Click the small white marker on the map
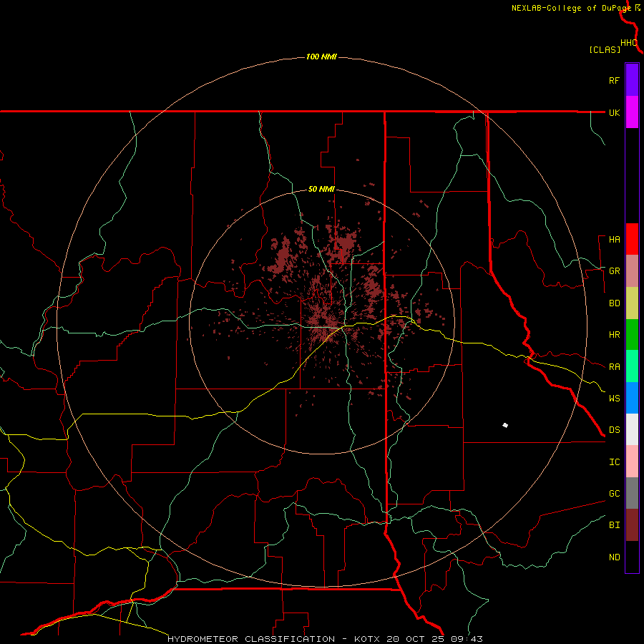Image resolution: width=644 pixels, height=644 pixels. point(505,425)
